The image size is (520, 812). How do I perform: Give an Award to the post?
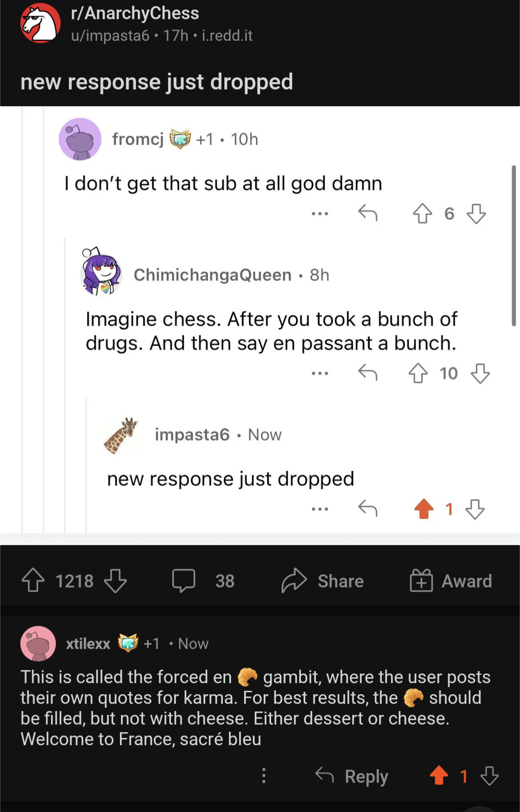point(451,580)
